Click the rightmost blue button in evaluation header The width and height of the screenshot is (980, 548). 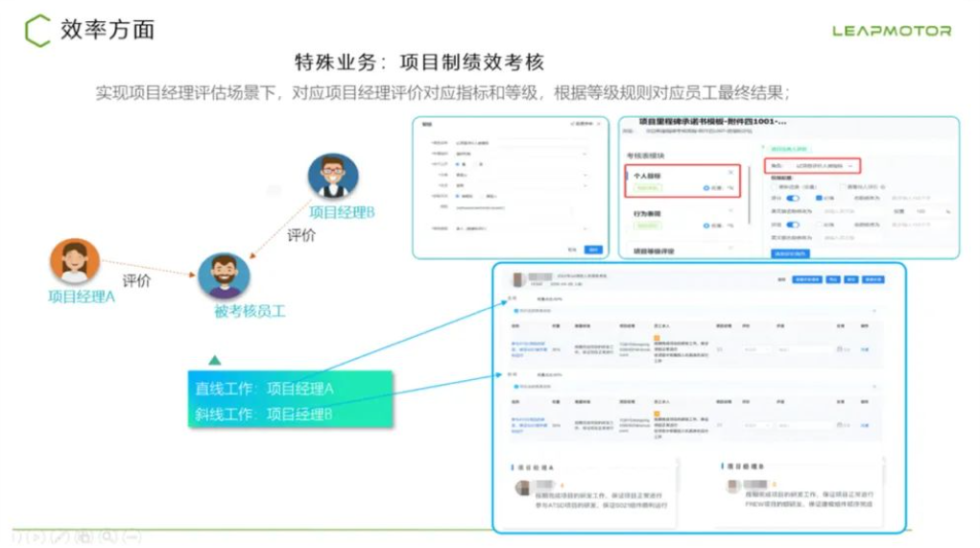[873, 279]
